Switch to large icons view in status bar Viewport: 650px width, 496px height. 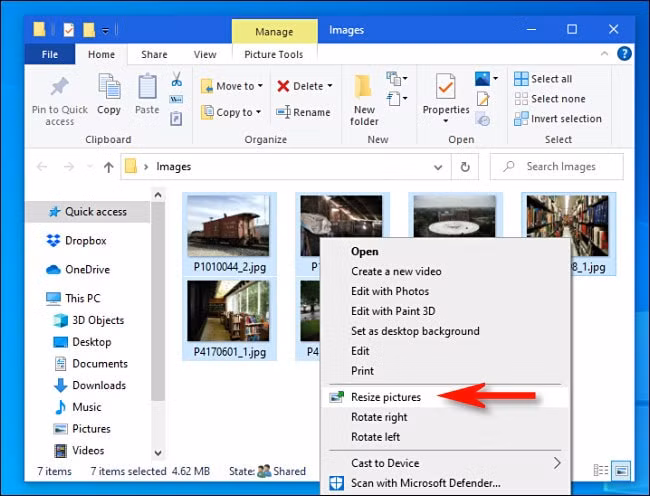coord(621,470)
